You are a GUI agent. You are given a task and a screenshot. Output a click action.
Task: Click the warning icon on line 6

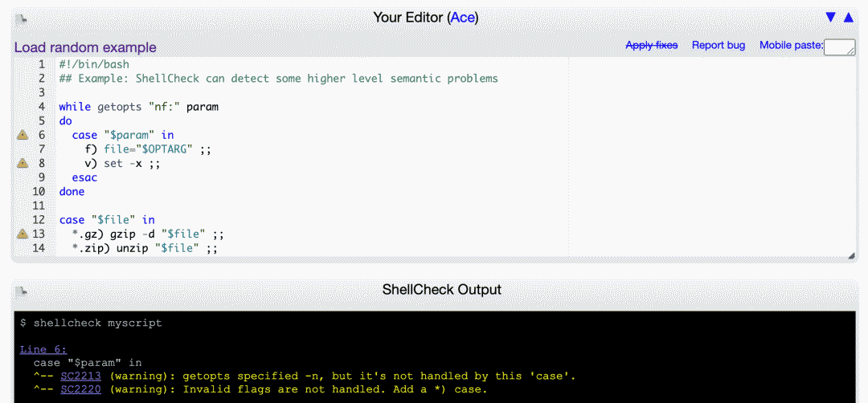click(x=23, y=135)
